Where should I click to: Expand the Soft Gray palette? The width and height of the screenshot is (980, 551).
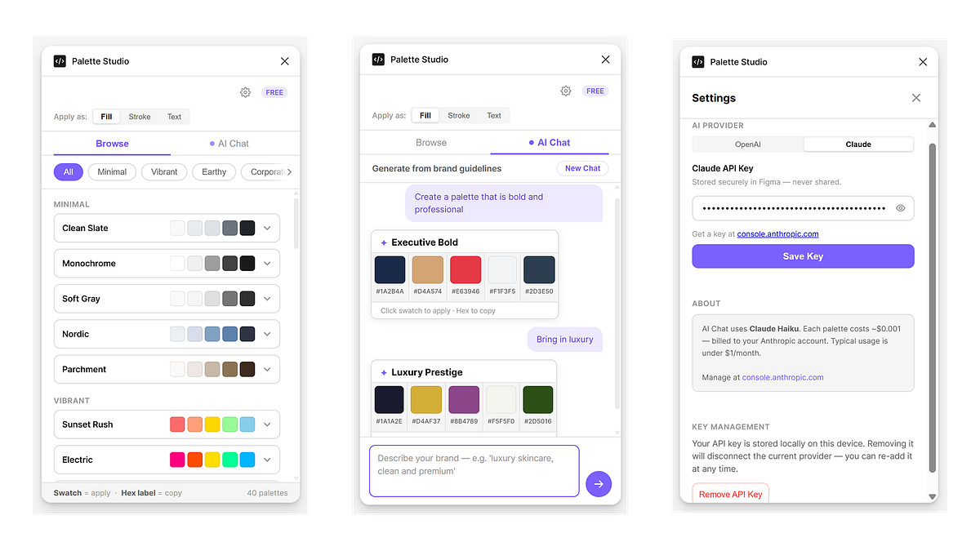pyautogui.click(x=267, y=299)
